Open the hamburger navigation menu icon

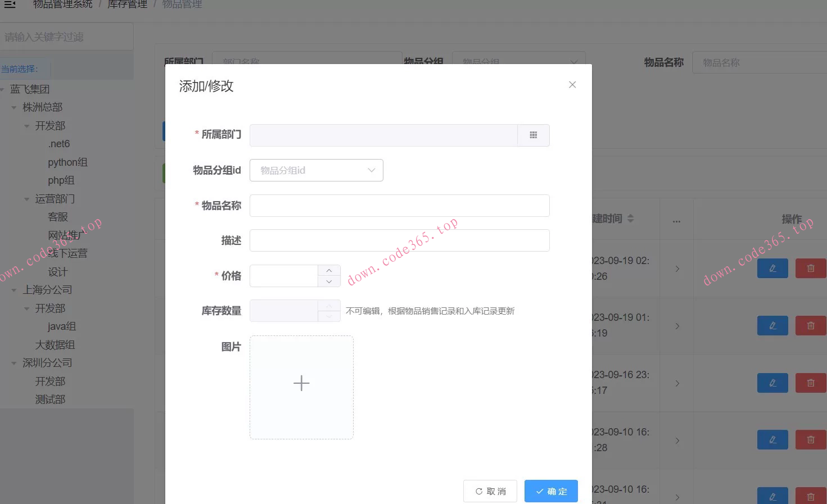click(x=8, y=4)
